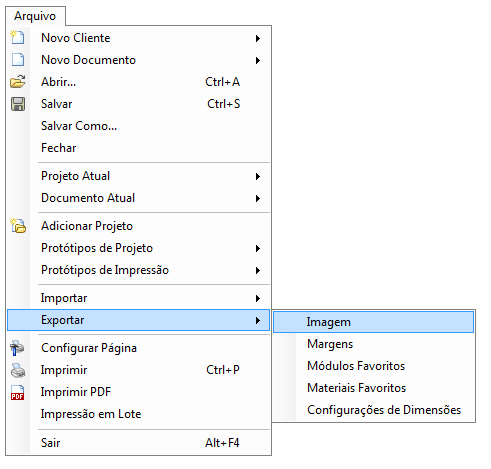Viewport: 491px width, 469px height.
Task: Click the red PDF icon
Action: pos(18,392)
